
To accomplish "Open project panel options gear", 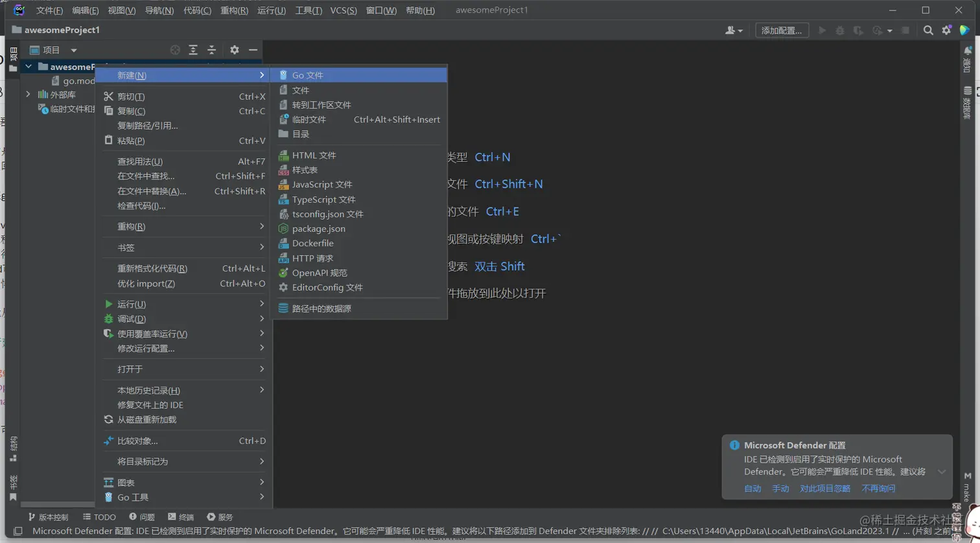I will tap(235, 50).
